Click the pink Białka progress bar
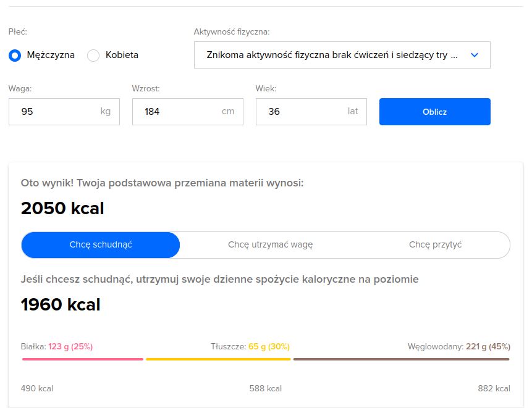 click(x=83, y=359)
